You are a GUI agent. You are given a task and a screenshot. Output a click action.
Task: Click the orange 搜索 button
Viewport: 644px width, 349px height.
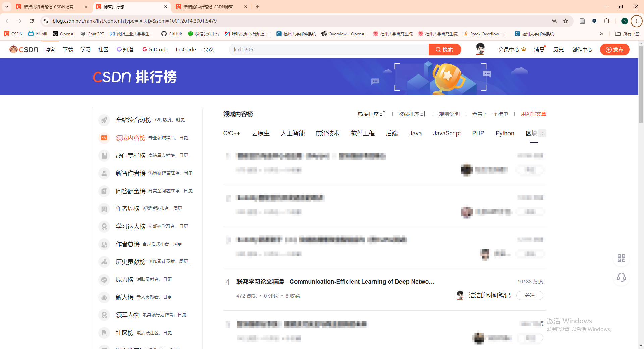click(445, 49)
